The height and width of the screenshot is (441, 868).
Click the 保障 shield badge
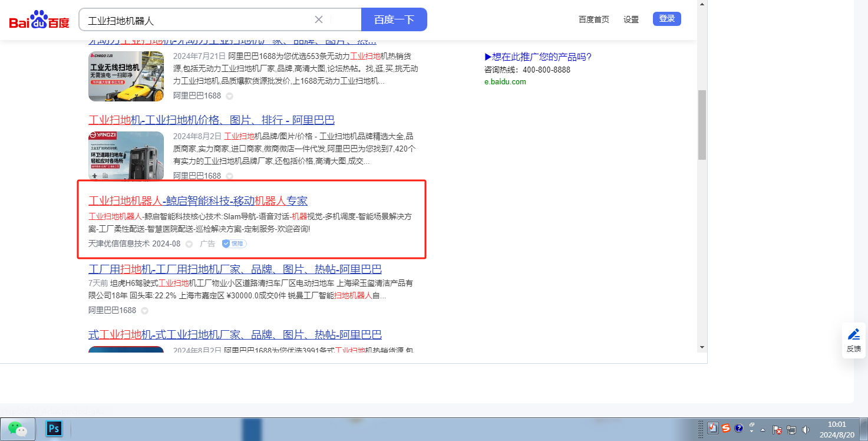[234, 243]
